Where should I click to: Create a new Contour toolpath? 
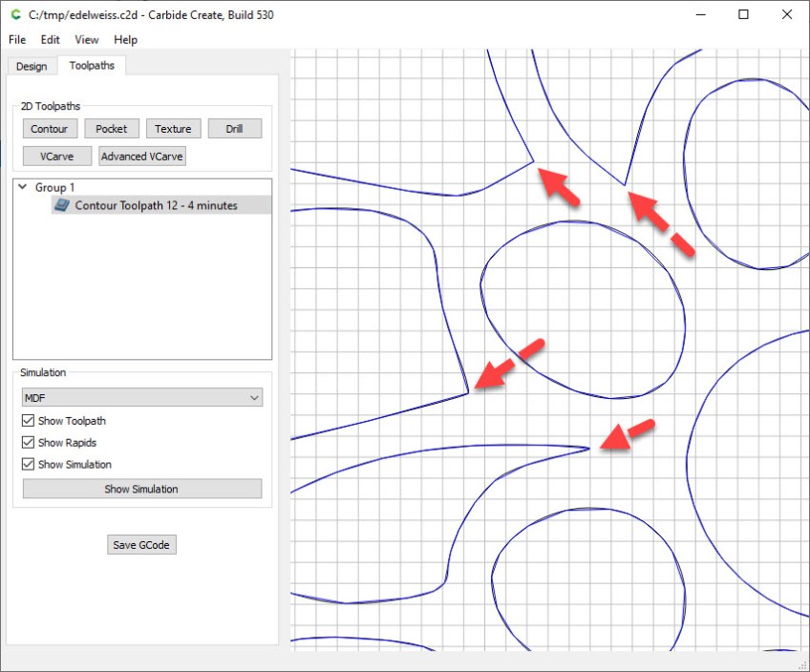(49, 129)
